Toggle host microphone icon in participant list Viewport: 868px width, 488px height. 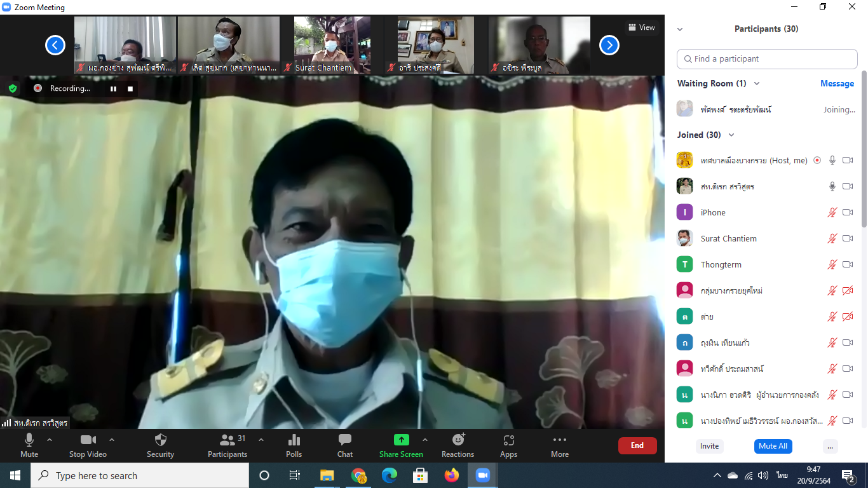[x=832, y=160]
